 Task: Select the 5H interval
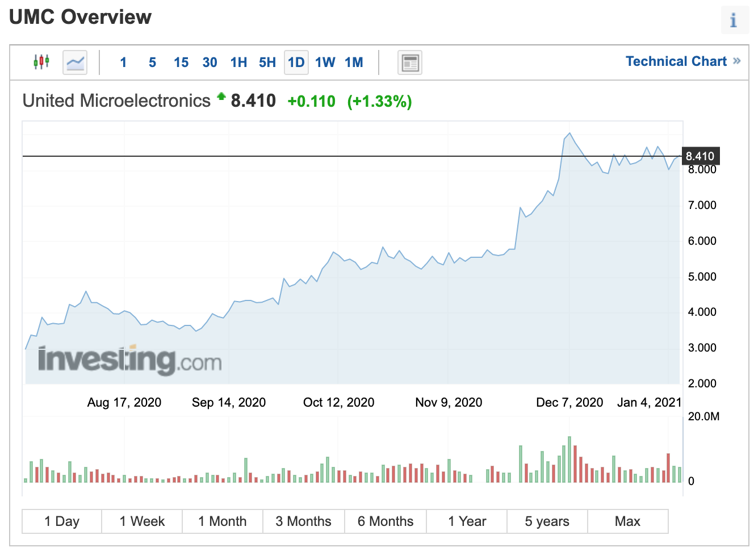[267, 62]
